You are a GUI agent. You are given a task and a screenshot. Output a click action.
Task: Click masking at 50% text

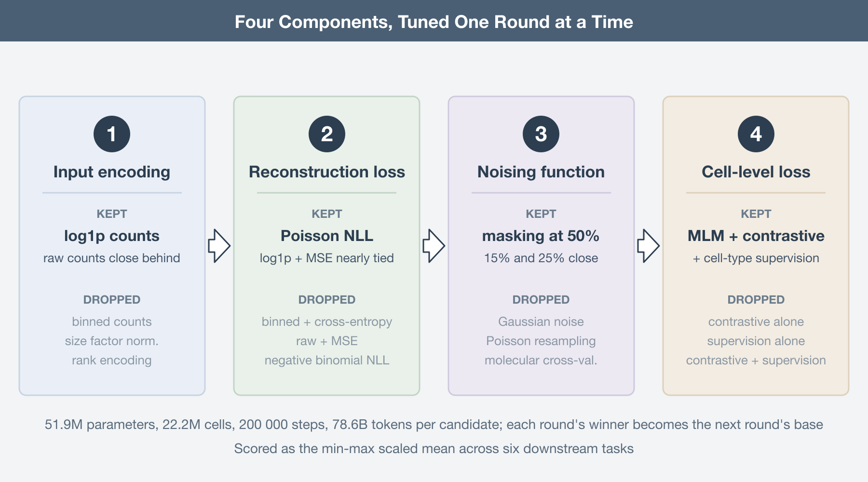(x=541, y=236)
